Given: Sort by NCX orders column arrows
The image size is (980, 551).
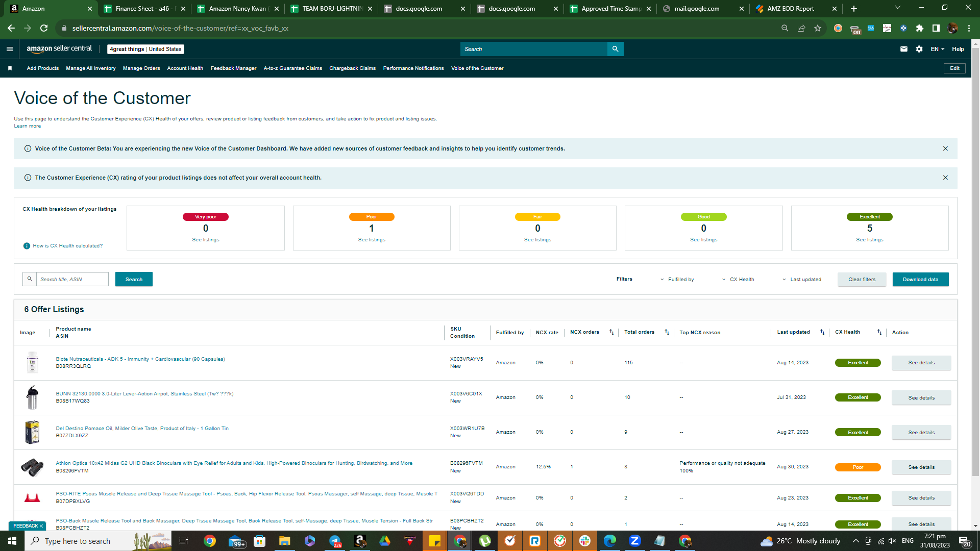Looking at the screenshot, I should 611,332.
